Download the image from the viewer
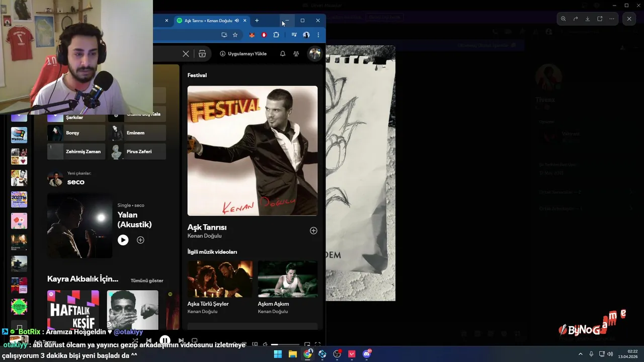The image size is (644, 362). pos(588,19)
